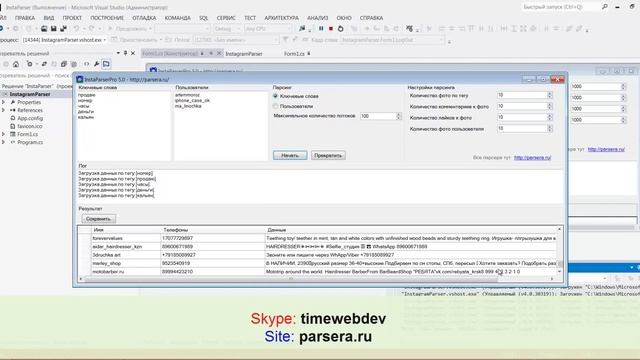
Task: Click the Sync with Active Document icon
Action: point(44,64)
